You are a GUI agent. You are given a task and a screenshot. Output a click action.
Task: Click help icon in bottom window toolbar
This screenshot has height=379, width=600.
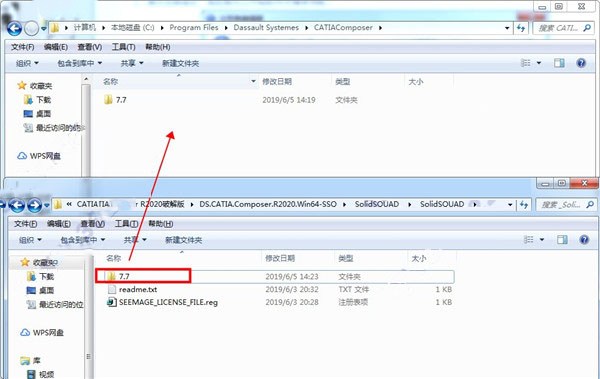pyautogui.click(x=584, y=240)
